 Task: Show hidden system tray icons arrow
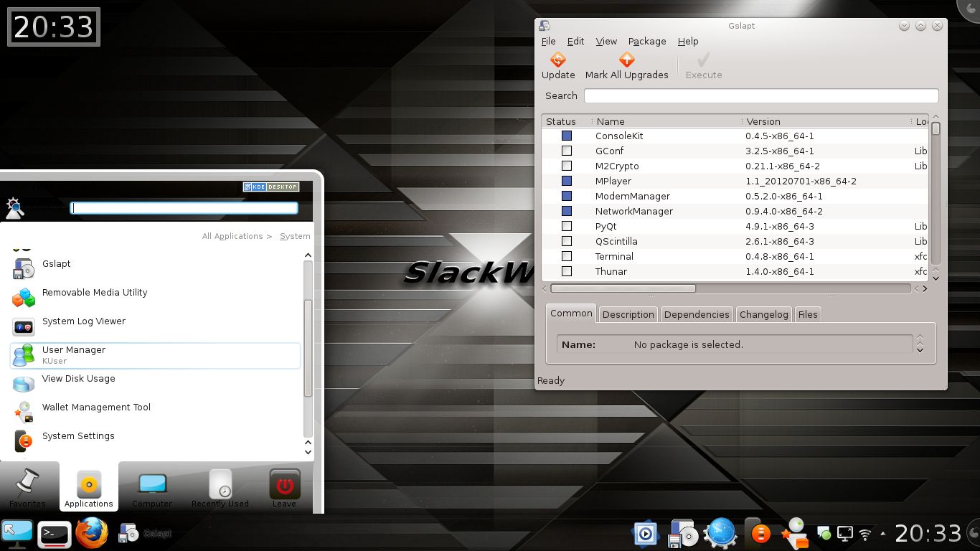tap(882, 534)
